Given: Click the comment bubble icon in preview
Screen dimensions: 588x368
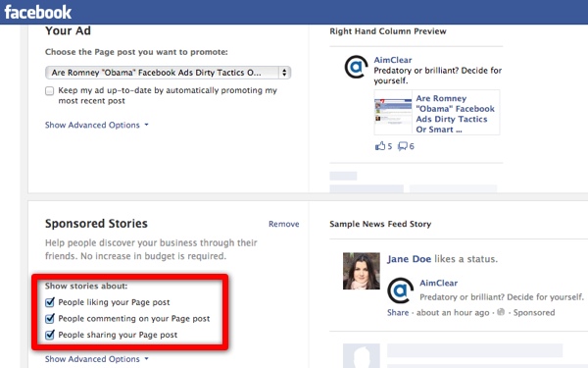Looking at the screenshot, I should (x=403, y=146).
